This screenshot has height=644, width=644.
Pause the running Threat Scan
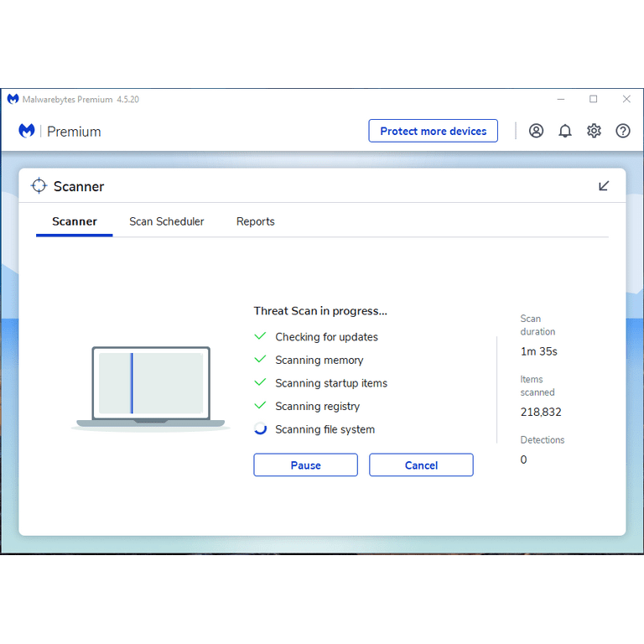[305, 465]
